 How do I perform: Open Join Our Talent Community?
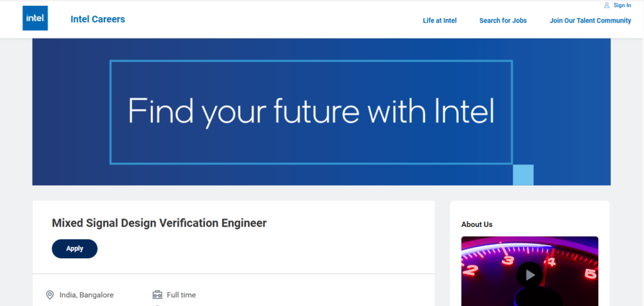click(590, 21)
